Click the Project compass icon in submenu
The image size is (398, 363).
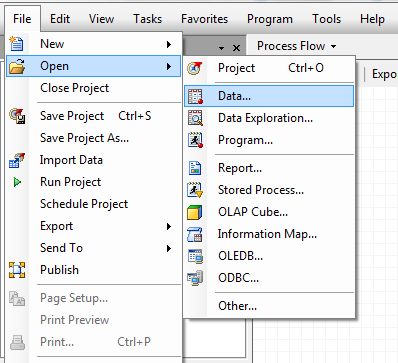click(x=195, y=68)
